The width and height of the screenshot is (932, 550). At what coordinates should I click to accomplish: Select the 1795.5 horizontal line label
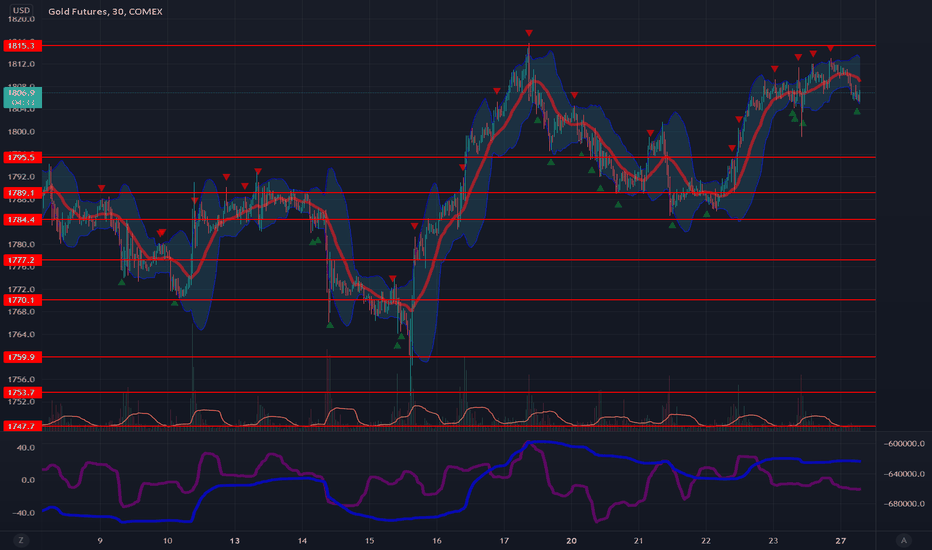21,158
